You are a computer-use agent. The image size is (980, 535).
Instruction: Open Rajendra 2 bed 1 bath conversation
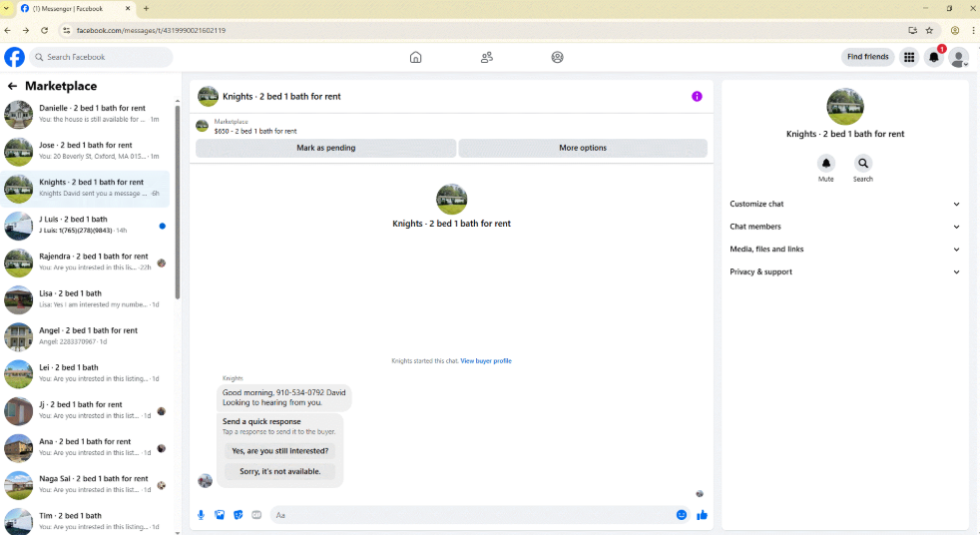(x=86, y=262)
